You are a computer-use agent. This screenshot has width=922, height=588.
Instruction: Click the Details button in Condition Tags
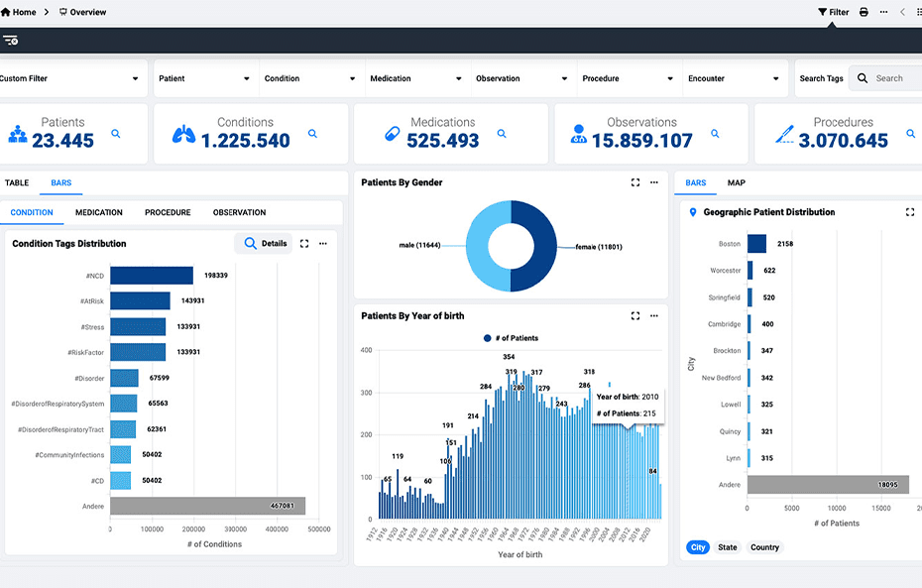[265, 243]
